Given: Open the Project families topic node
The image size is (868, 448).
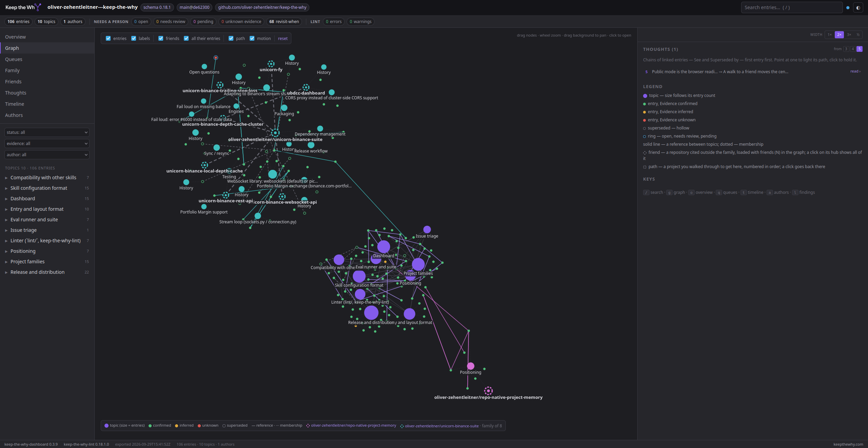Looking at the screenshot, I should (x=418, y=264).
